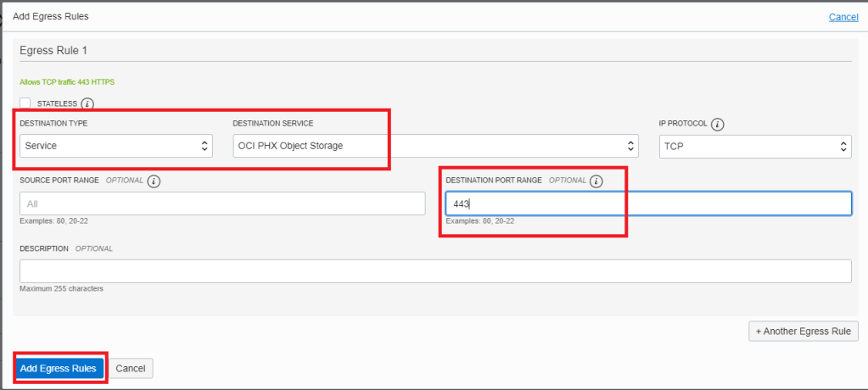
Task: Open the Destination Service dropdown
Action: coord(435,146)
